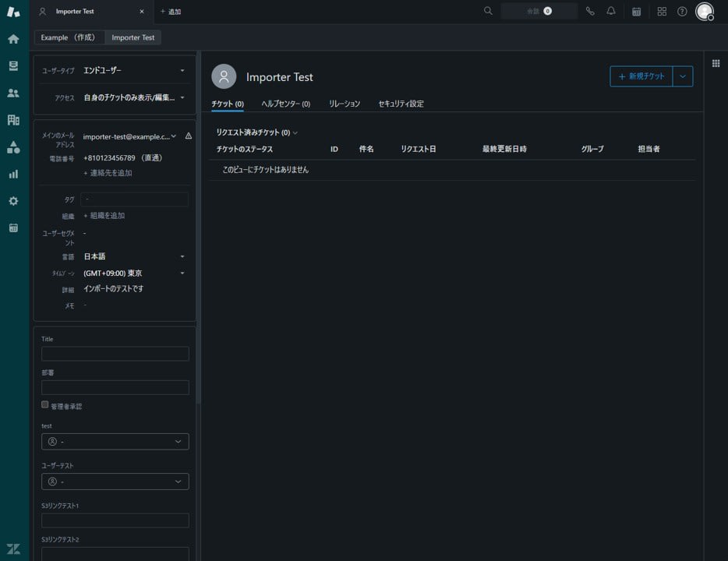Viewport: 728px width, 561px height.
Task: Toggle the 管理者承認 checkbox
Action: pos(45,405)
